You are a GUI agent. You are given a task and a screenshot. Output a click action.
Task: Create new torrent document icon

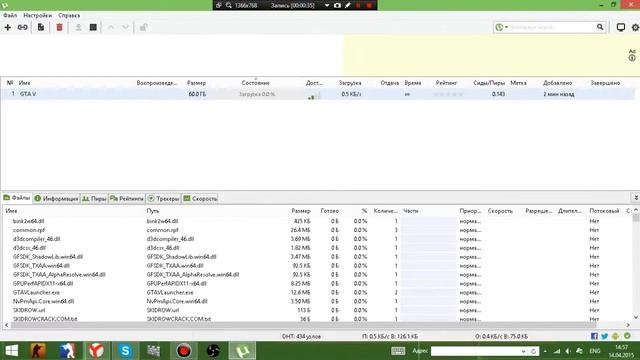(41, 27)
